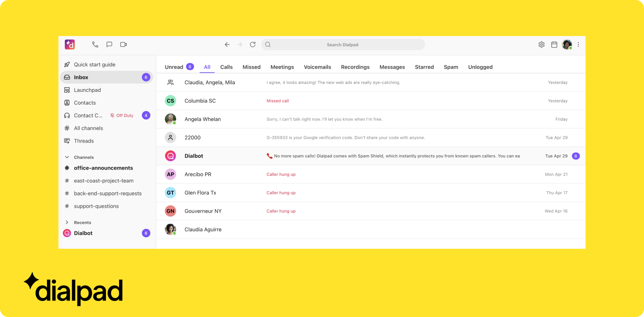Click the magnifier icon in the search bar
Viewport: 644px width, 317px height.
pyautogui.click(x=268, y=44)
